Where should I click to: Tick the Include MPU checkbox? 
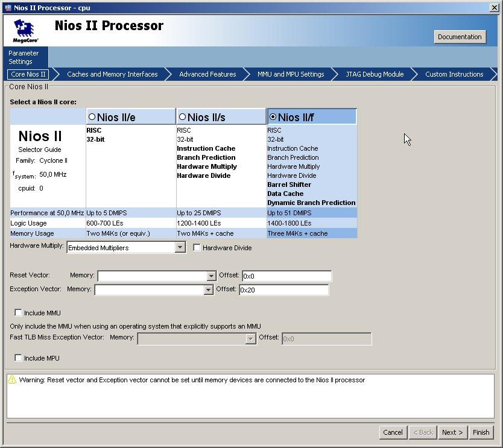[x=18, y=358]
